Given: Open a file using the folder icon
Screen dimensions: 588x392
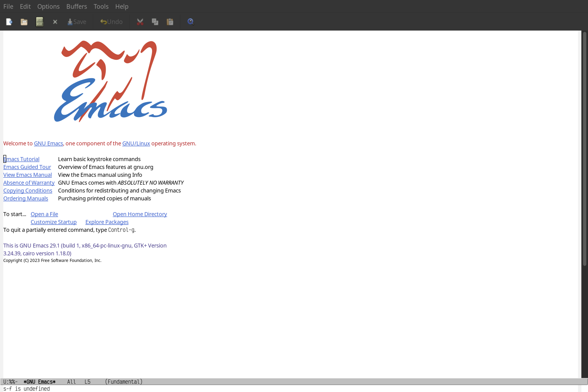Looking at the screenshot, I should [x=24, y=21].
